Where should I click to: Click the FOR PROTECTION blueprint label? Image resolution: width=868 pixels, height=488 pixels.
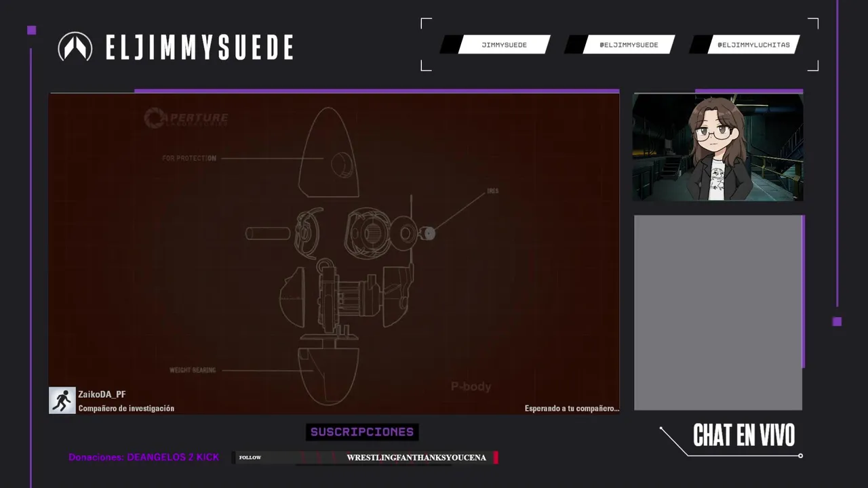click(x=189, y=158)
